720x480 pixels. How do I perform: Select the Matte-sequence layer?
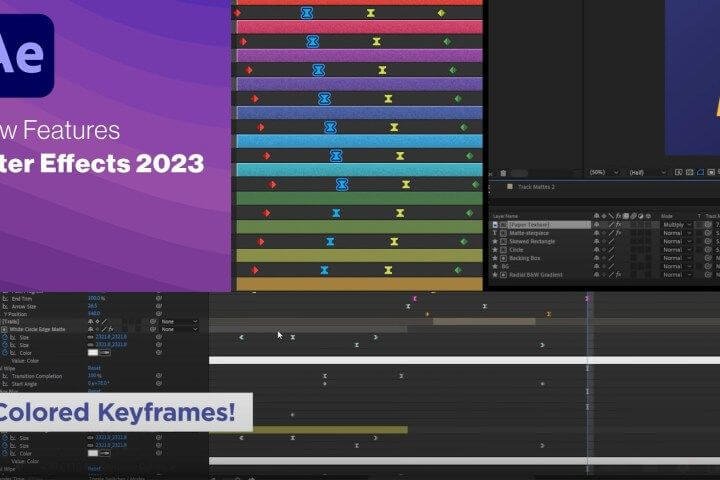529,233
